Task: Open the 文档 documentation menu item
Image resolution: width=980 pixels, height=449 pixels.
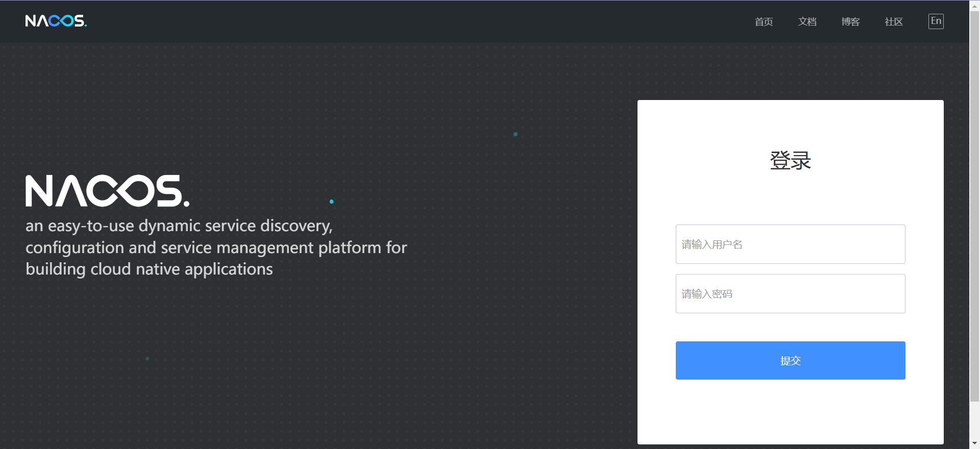Action: tap(807, 21)
